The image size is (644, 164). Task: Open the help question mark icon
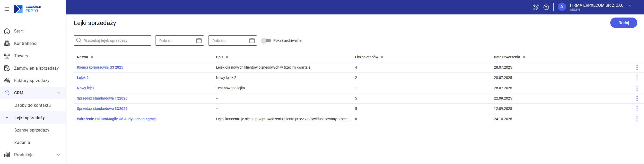coord(546,7)
